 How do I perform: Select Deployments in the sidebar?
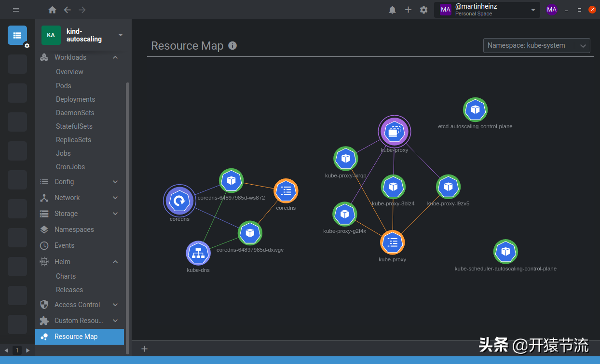(75, 99)
